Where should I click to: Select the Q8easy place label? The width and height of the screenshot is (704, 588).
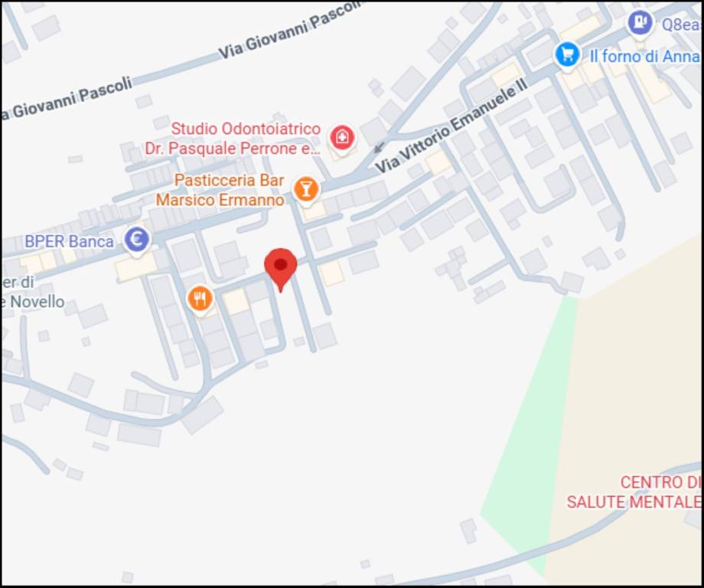pyautogui.click(x=681, y=24)
